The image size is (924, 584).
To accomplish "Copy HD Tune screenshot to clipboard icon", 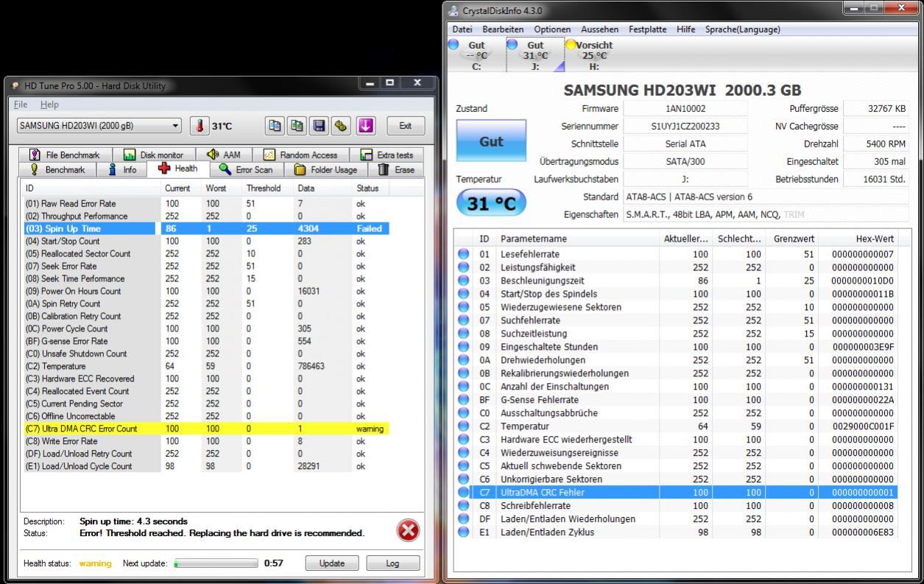I will pyautogui.click(x=297, y=126).
